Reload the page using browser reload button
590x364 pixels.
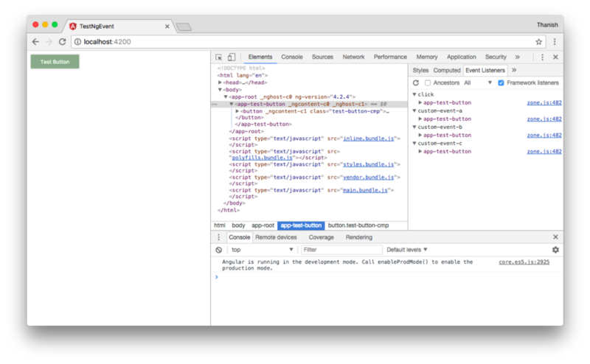point(62,42)
